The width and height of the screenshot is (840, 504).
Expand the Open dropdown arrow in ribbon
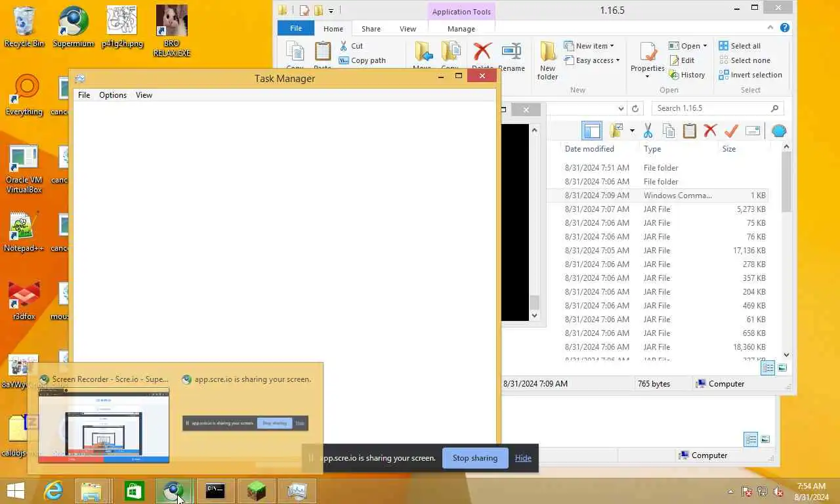tap(705, 46)
